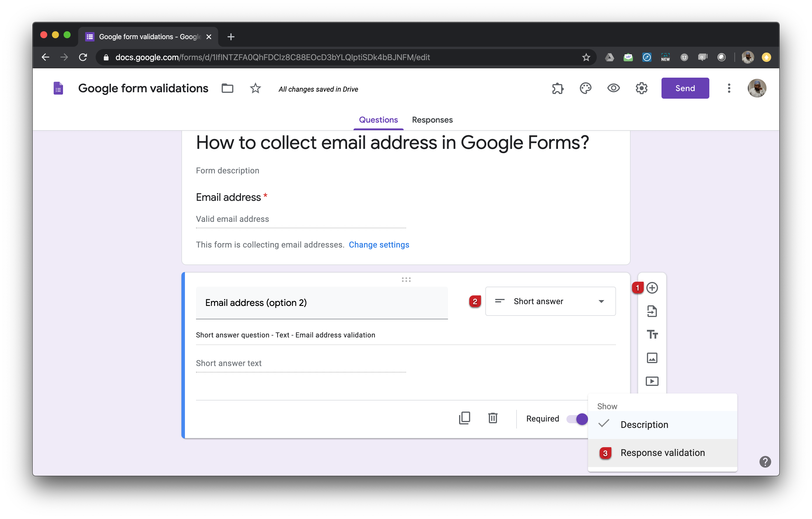Uncheck Description in Show menu
Viewport: 812px width, 519px height.
(x=662, y=424)
